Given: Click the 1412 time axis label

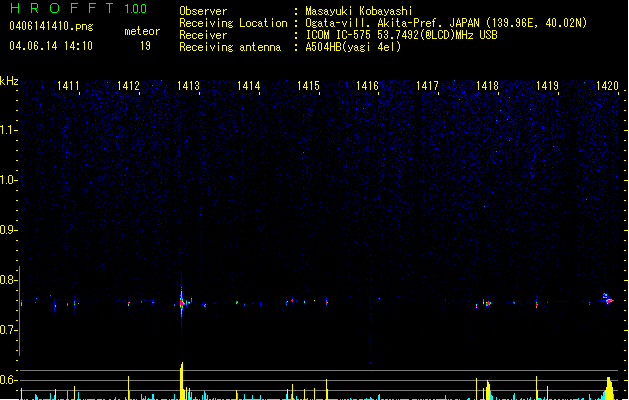Looking at the screenshot, I should pos(128,85).
